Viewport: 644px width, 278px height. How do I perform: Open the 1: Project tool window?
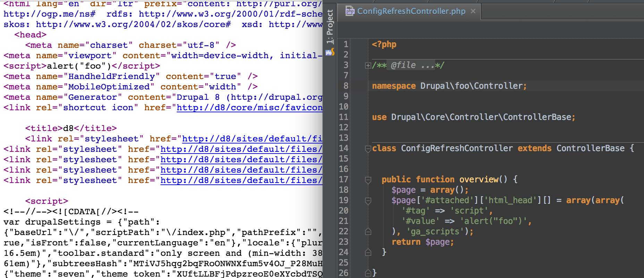pyautogui.click(x=330, y=27)
